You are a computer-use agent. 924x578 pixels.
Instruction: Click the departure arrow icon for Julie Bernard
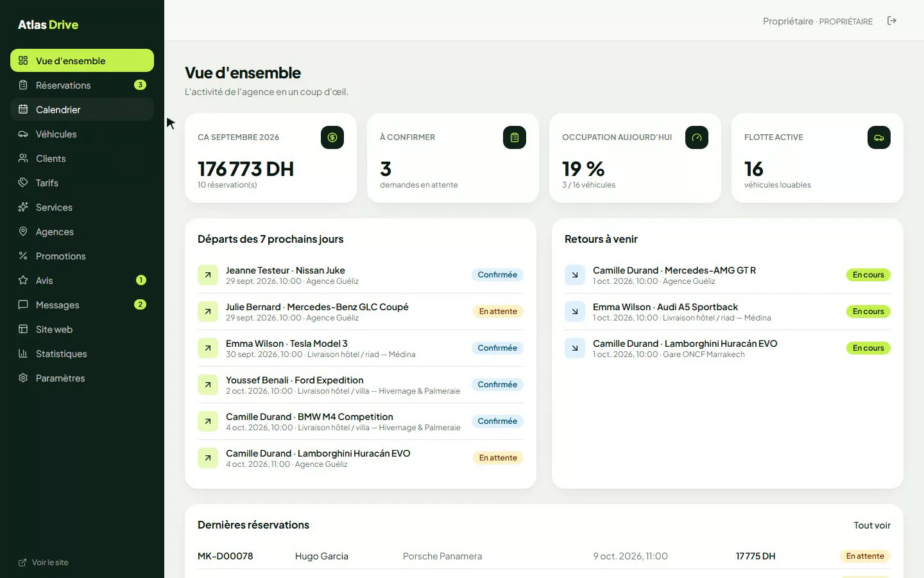point(208,311)
